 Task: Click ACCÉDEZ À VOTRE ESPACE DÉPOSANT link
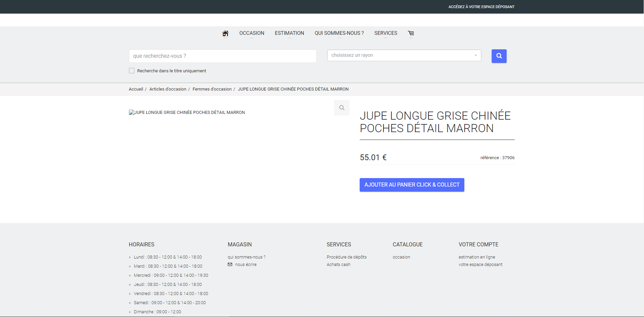tap(482, 7)
